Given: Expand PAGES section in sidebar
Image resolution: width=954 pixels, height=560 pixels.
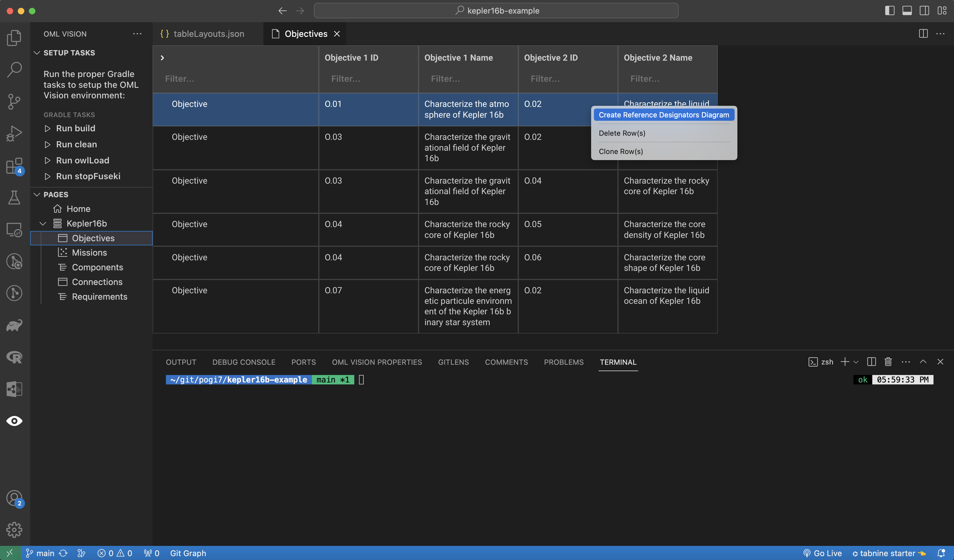Looking at the screenshot, I should tap(37, 194).
